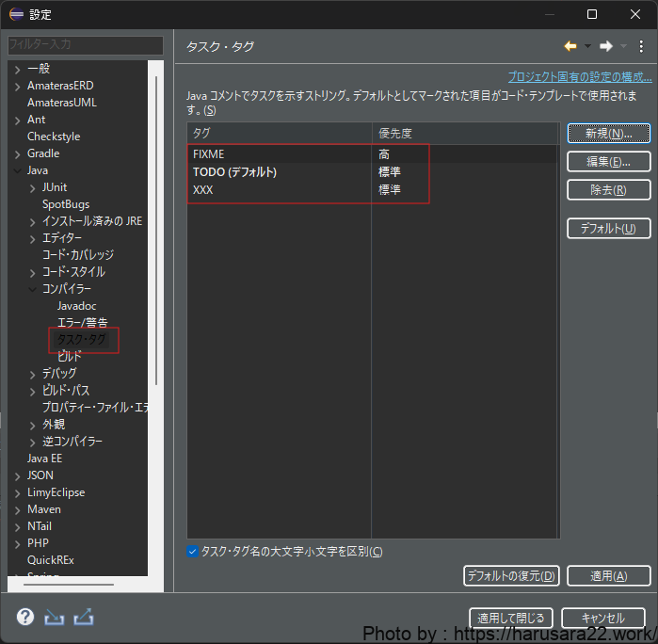This screenshot has height=644, width=658.
Task: Collapse the Java tree node
Action: [17, 170]
